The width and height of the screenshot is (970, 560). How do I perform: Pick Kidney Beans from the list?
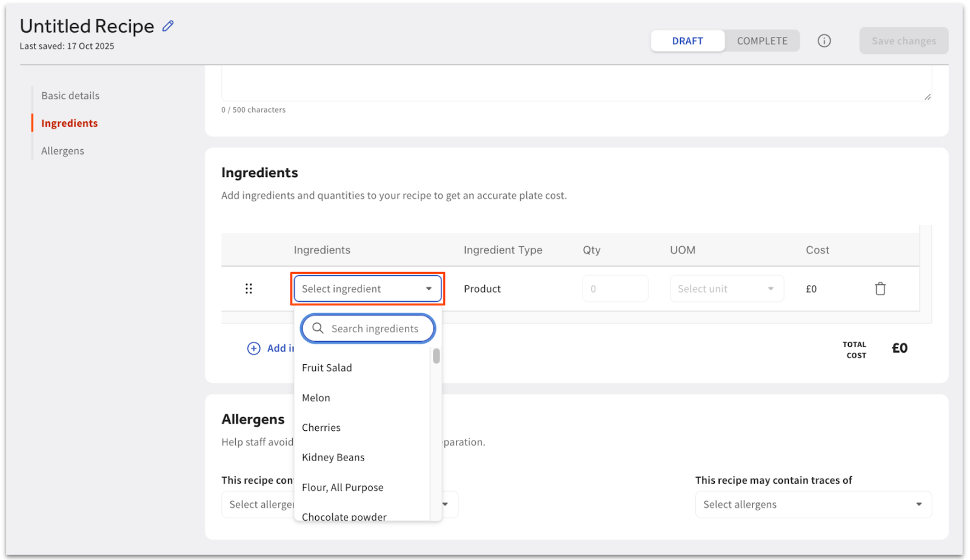coord(333,458)
